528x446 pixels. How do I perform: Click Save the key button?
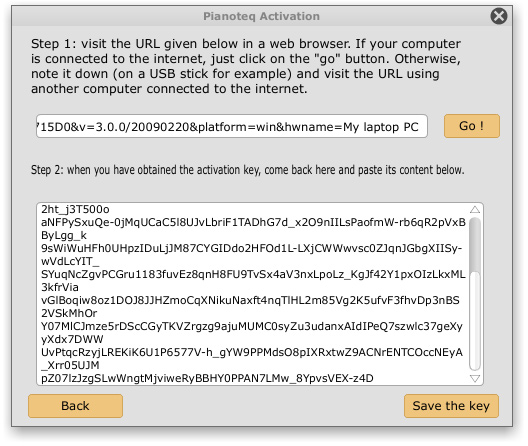451,406
